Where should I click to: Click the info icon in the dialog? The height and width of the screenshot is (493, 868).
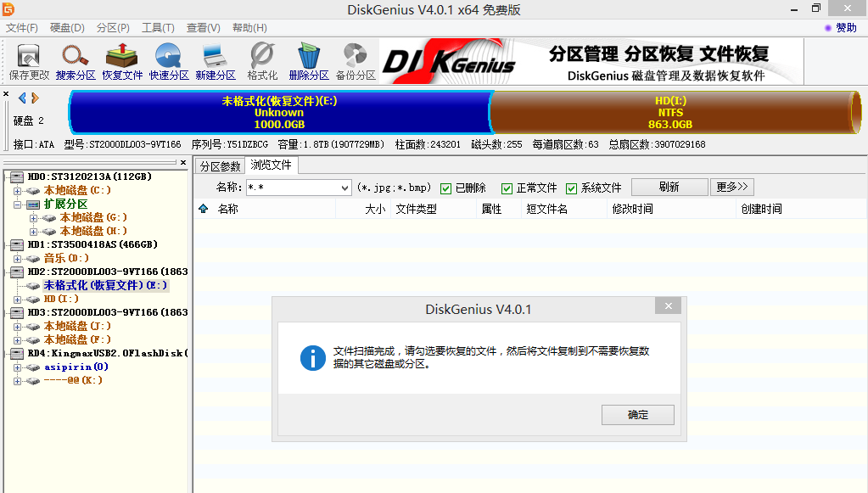(313, 358)
